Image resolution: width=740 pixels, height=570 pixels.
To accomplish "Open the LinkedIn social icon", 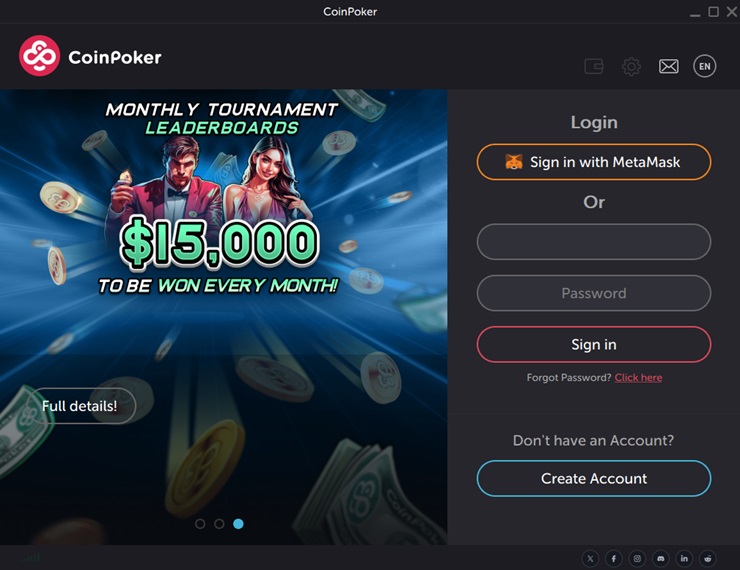I will 684,559.
